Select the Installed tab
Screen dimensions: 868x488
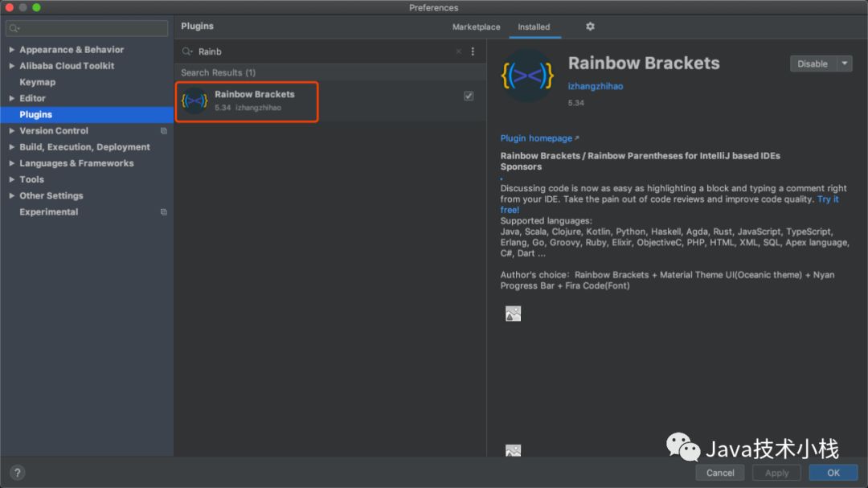534,27
